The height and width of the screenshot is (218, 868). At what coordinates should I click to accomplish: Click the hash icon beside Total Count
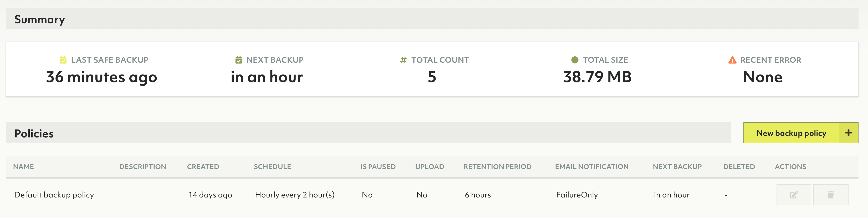tap(403, 60)
